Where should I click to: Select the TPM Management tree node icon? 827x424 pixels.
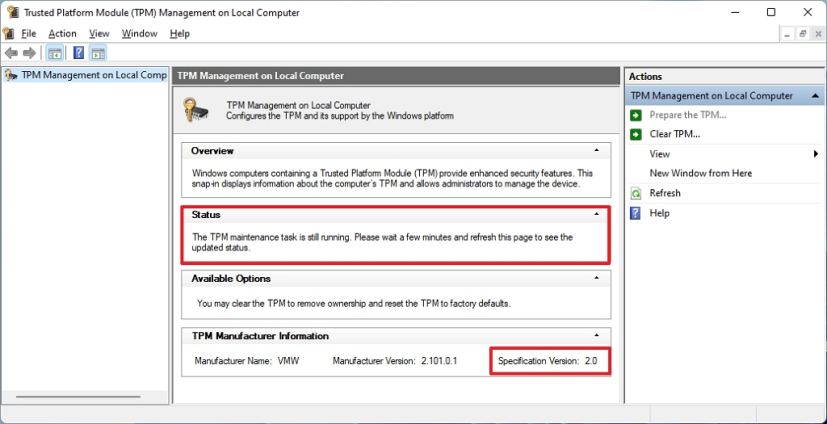point(10,75)
